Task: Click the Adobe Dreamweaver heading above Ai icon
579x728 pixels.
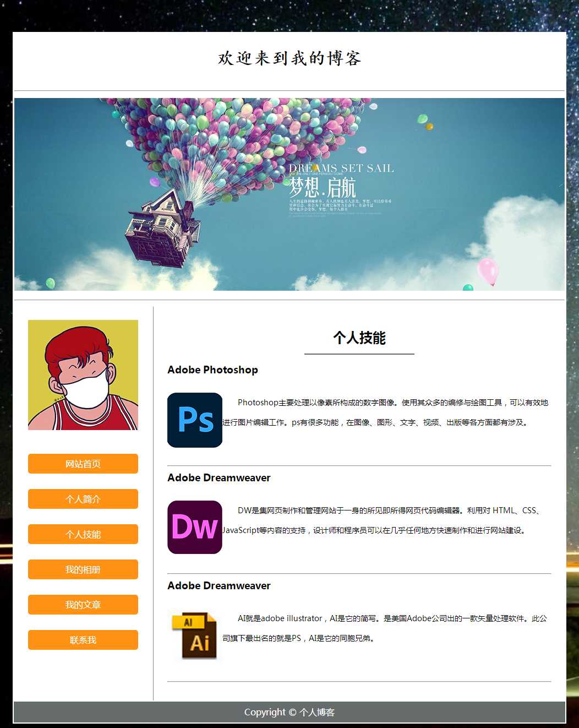Action: [x=219, y=586]
